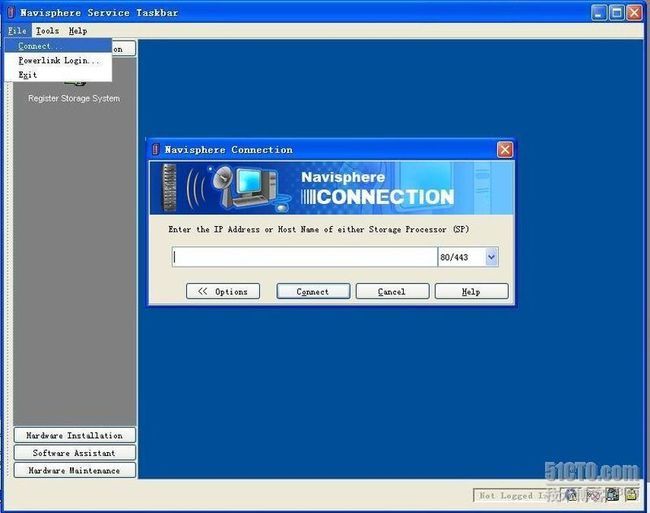Minimize the Navisphere Service Taskbar window
The height and width of the screenshot is (513, 650).
pyautogui.click(x=599, y=12)
